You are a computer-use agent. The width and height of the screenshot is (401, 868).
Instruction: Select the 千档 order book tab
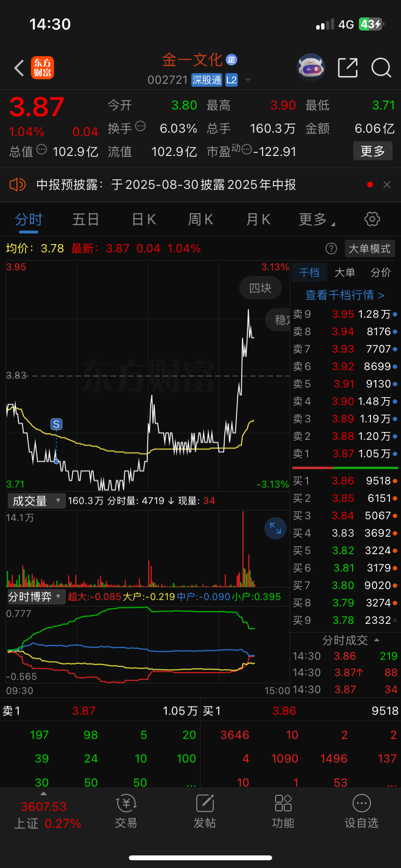pyautogui.click(x=309, y=272)
